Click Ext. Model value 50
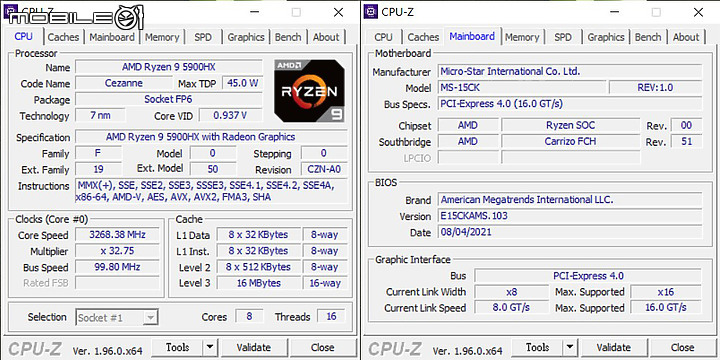Screen dimensions: 720x360 [213, 169]
